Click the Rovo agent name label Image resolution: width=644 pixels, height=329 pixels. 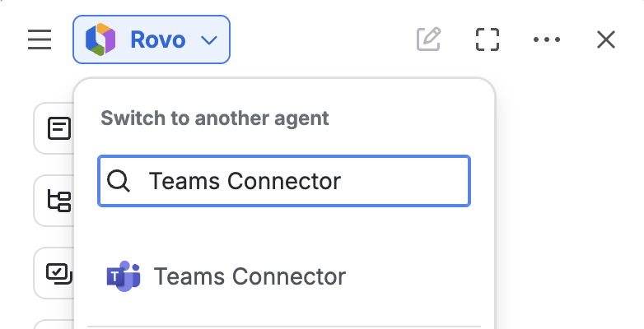point(158,39)
